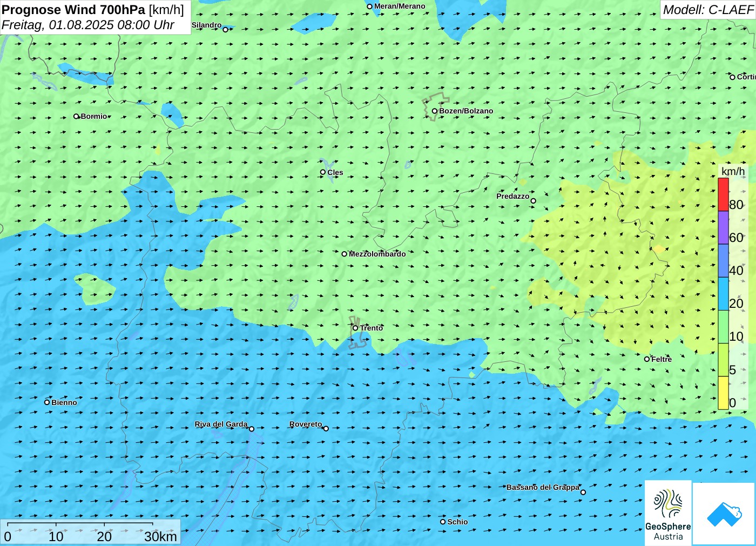This screenshot has height=546, width=756.
Task: Click the Trento city marker
Action: (x=355, y=328)
